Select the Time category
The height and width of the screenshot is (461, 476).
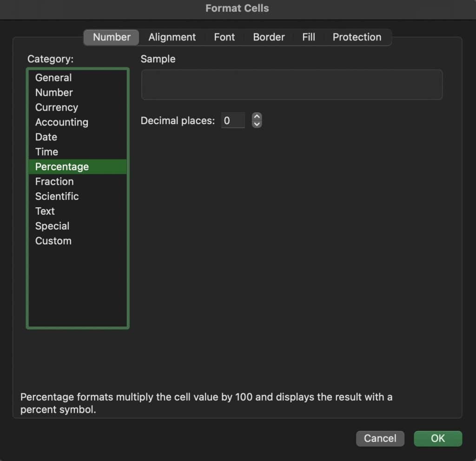coord(46,152)
